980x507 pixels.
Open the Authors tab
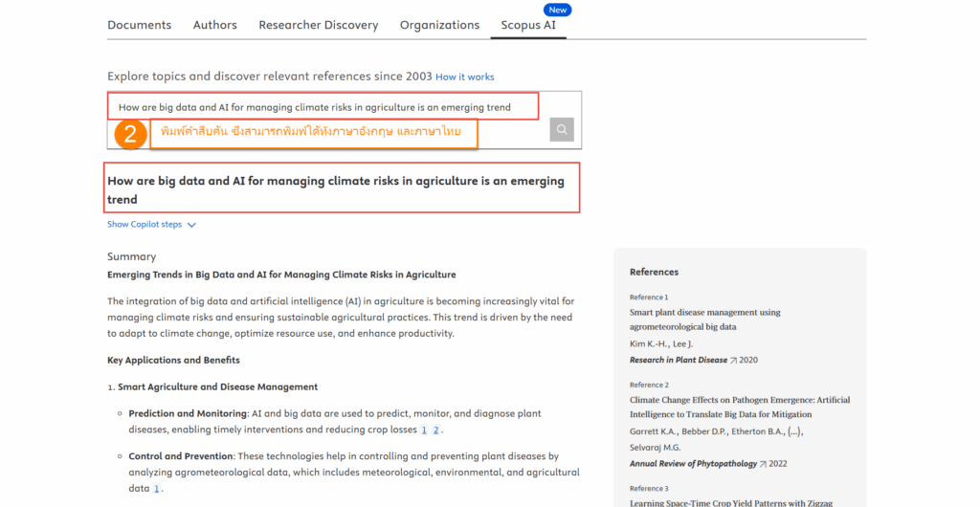coord(214,25)
